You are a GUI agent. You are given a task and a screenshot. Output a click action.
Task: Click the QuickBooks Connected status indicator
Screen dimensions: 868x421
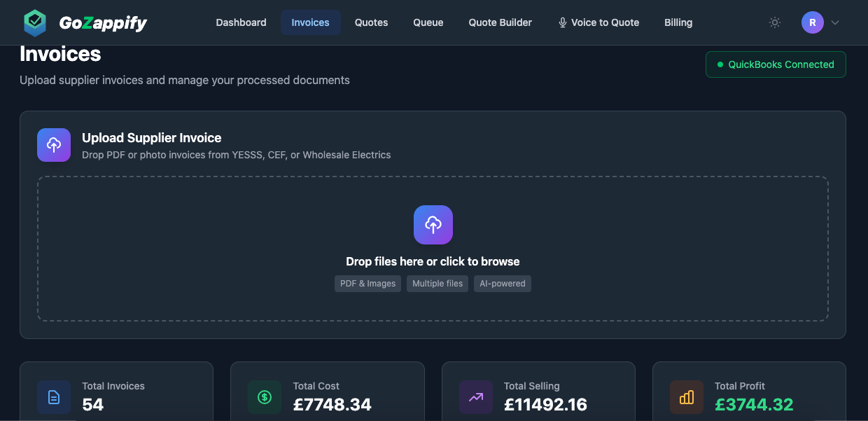coord(776,64)
